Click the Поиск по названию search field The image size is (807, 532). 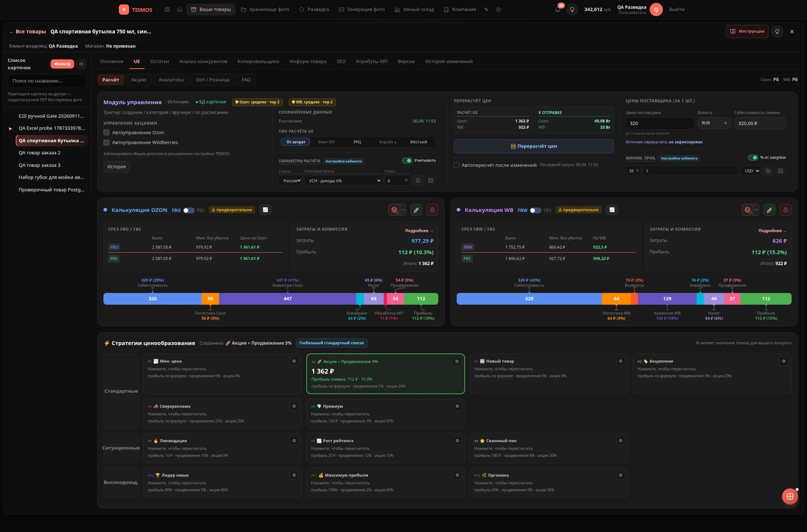[47, 81]
